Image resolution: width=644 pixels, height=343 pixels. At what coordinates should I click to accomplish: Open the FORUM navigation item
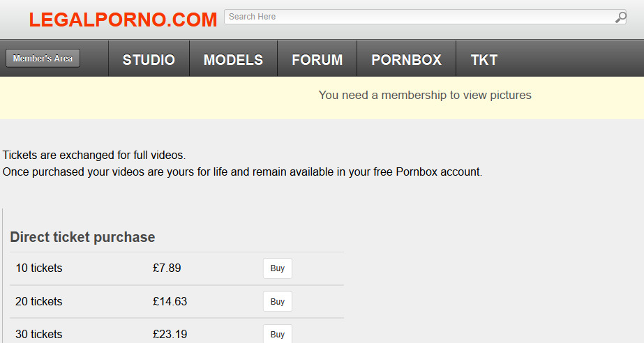click(317, 60)
